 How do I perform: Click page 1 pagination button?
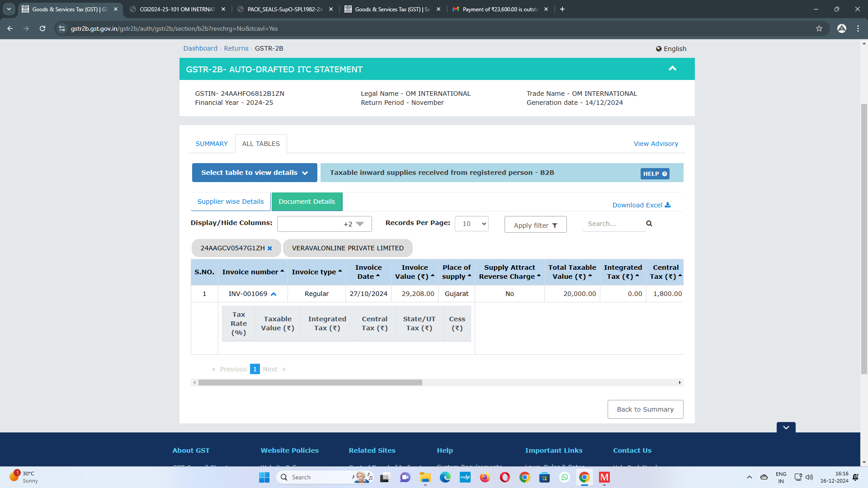(x=255, y=369)
